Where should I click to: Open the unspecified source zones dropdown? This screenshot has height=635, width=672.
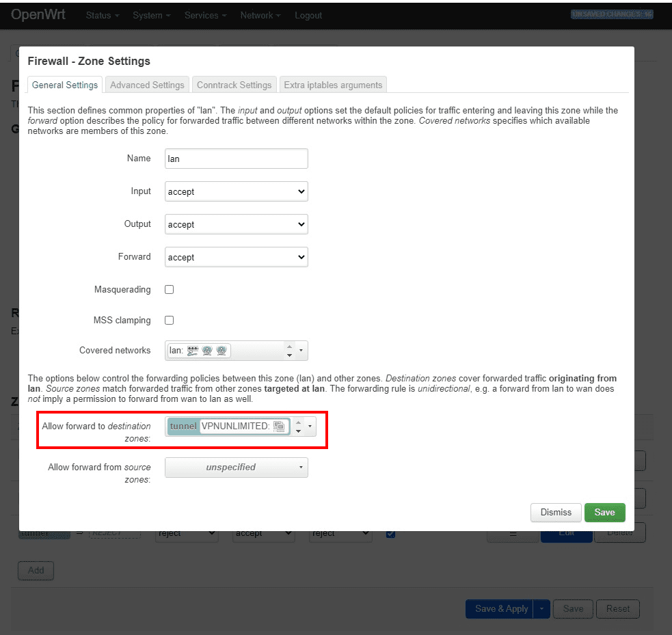tap(236, 468)
